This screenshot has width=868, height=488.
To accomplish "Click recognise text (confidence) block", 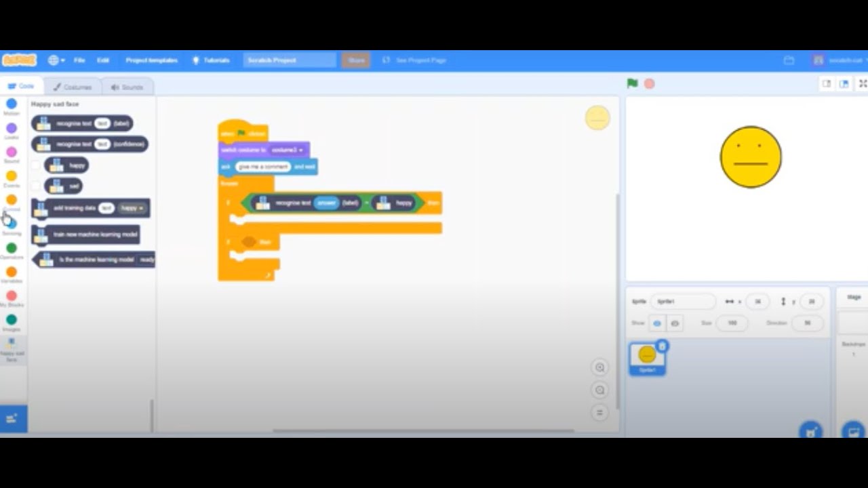I will [x=90, y=144].
